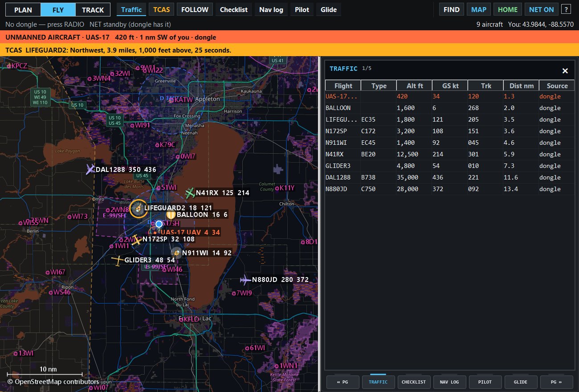Open the bottom PILOT tab
Image resolution: width=579 pixels, height=392 pixels.
pos(485,382)
